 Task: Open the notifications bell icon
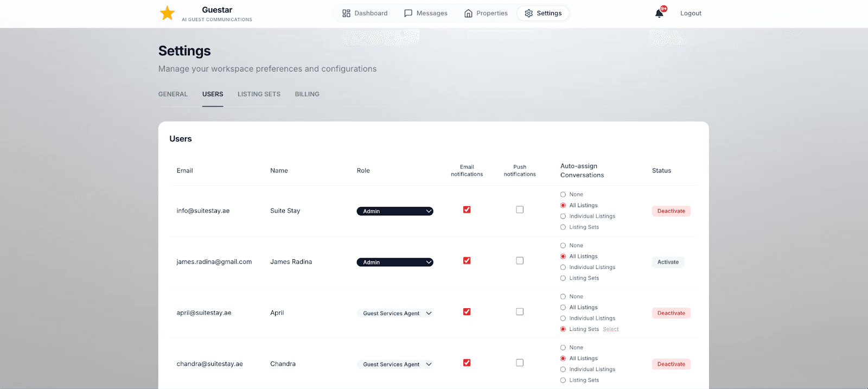659,14
